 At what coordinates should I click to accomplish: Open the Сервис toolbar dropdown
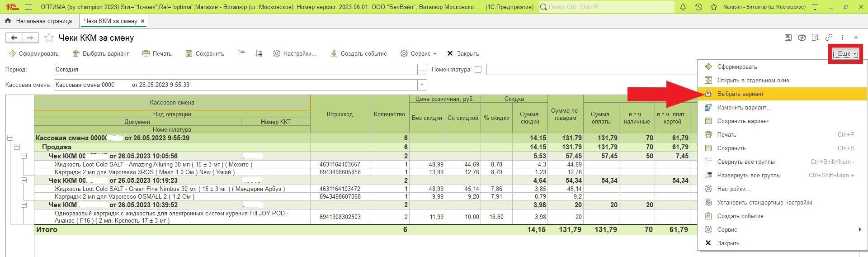[x=418, y=53]
